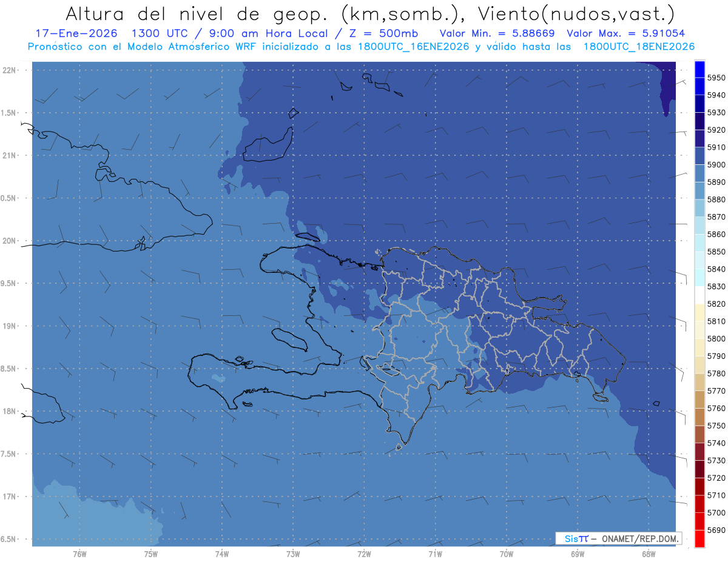The height and width of the screenshot is (562, 728).
Task: Click the 5900 colorbar label
Action: coord(717,164)
